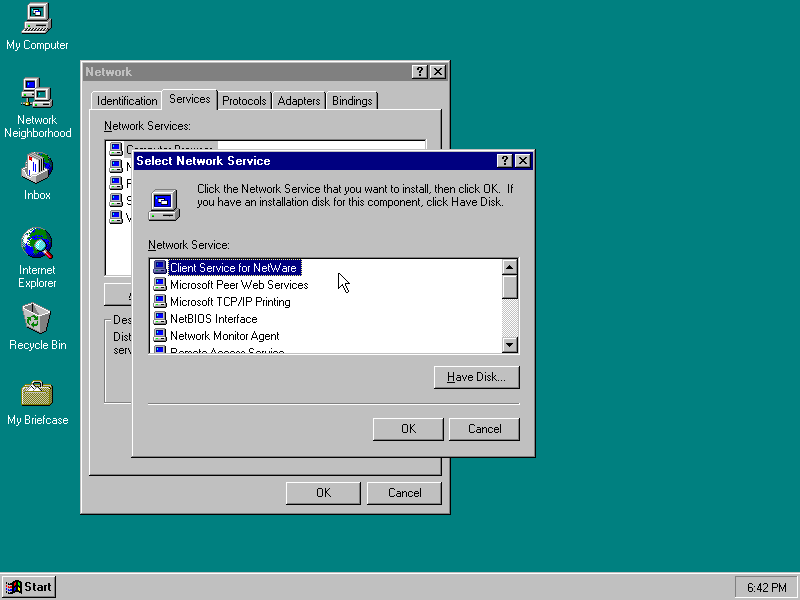
Task: Click the icon beside Network Monitor Agent
Action: tap(160, 335)
